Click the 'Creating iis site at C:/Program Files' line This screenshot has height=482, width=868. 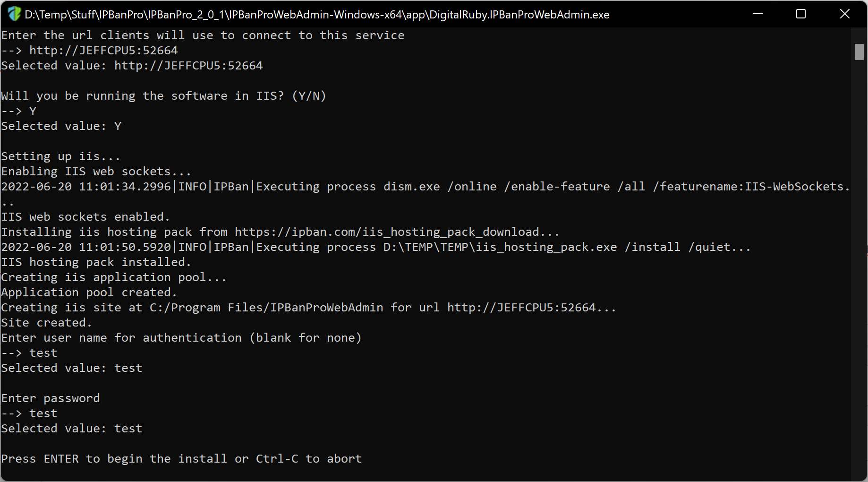(x=309, y=308)
